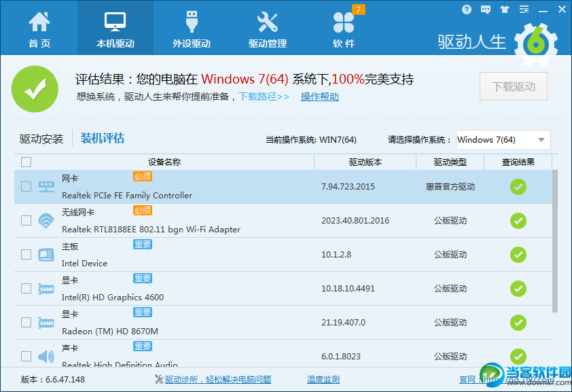Open help question mark icon

pyautogui.click(x=466, y=10)
